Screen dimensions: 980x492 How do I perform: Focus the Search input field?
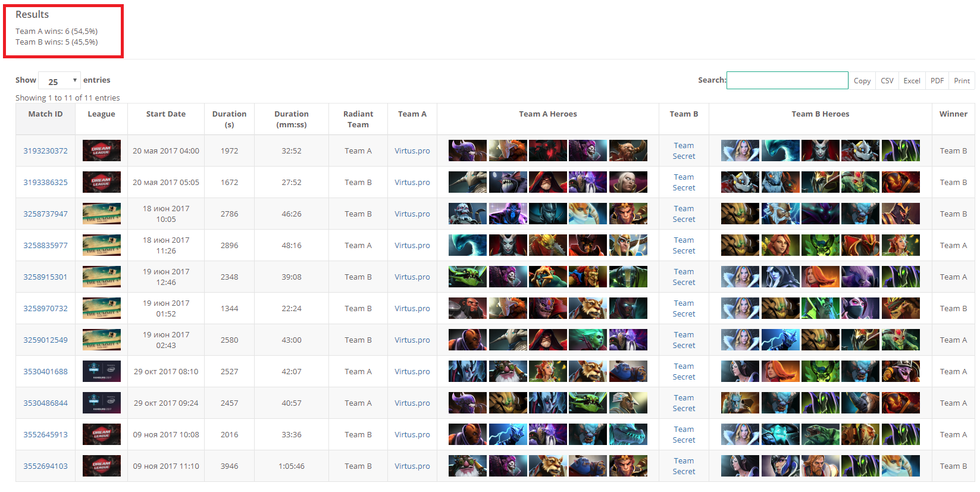coord(787,80)
